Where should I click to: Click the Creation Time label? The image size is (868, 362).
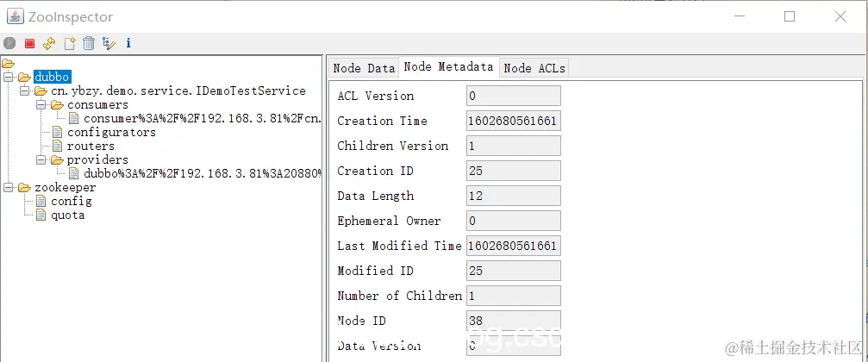click(x=382, y=121)
